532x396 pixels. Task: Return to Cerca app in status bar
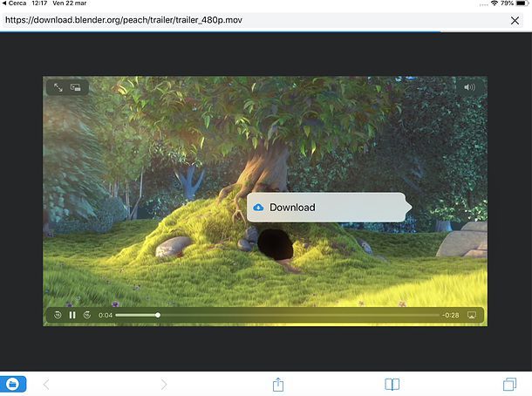point(14,3)
